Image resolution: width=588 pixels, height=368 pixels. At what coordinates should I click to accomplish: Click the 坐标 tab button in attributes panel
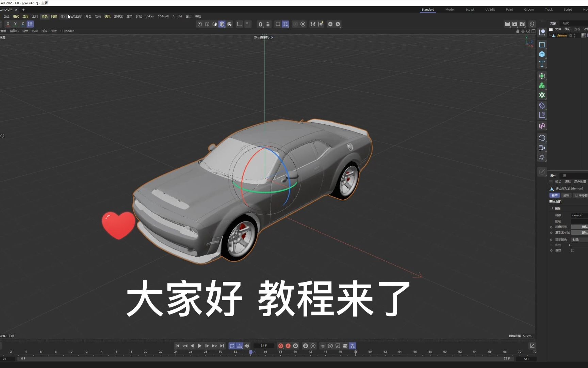point(566,195)
